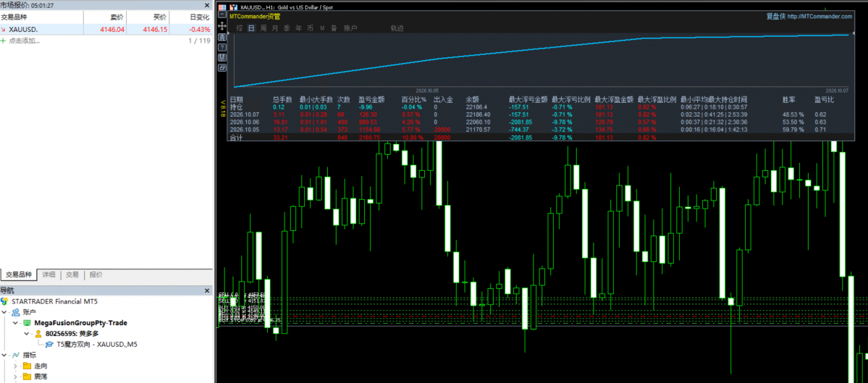Image resolution: width=868 pixels, height=383 pixels.
Task: Click the graduation cap expert advisor icon
Action: (49, 344)
